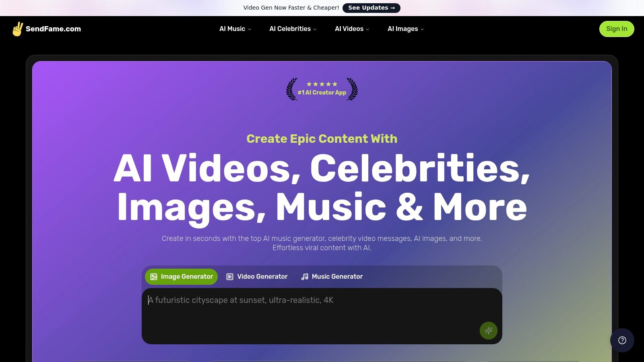Click the SendFame peace-hand logo icon
The width and height of the screenshot is (644, 362).
point(18,29)
